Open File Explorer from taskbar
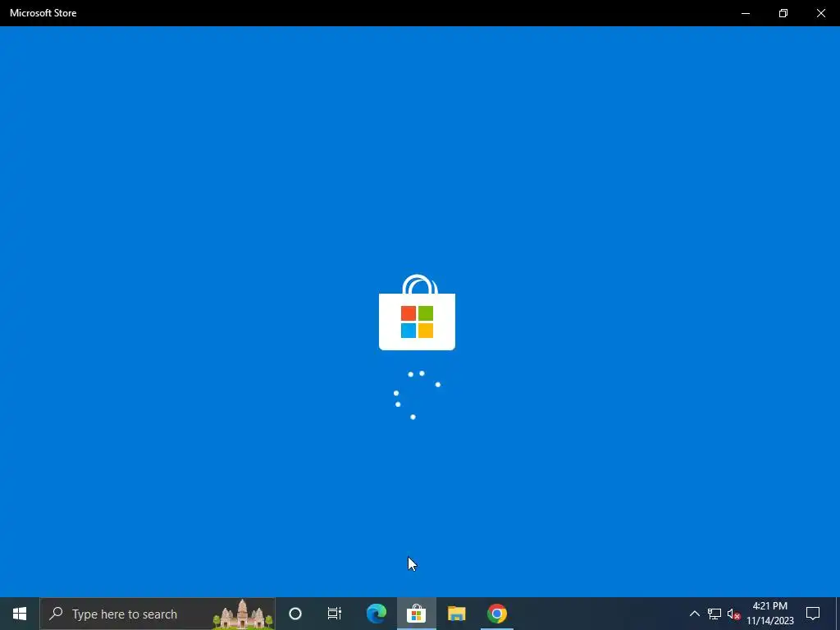 pos(456,614)
